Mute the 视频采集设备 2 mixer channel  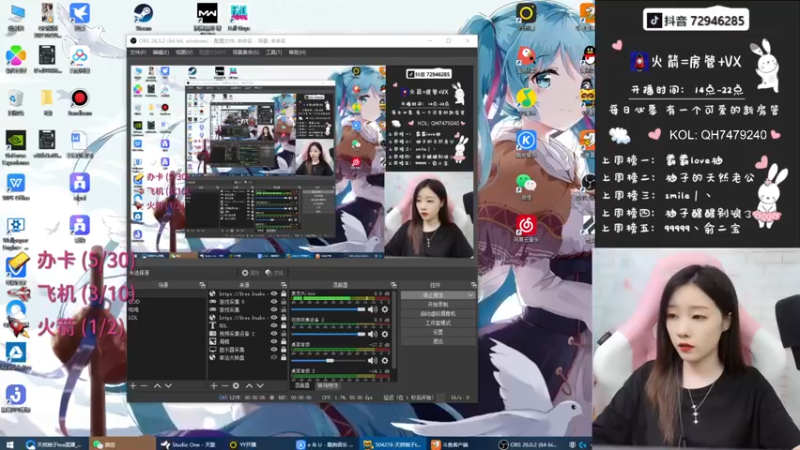[x=373, y=334]
